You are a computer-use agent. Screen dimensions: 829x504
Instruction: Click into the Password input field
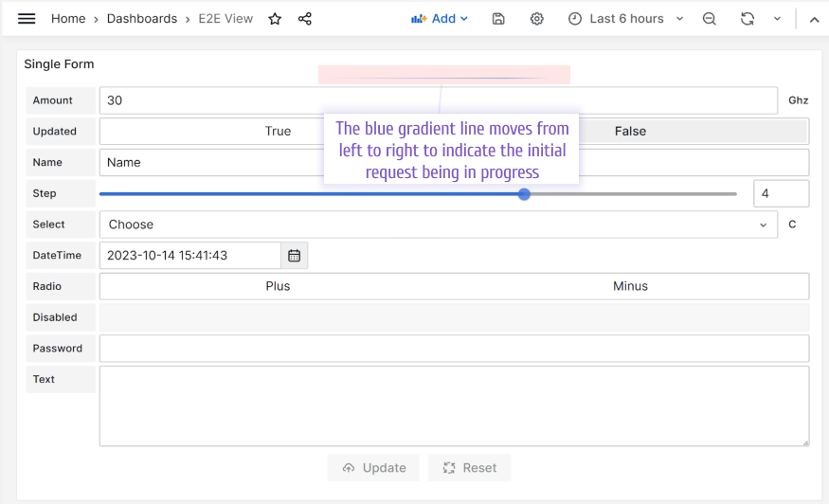click(x=454, y=349)
